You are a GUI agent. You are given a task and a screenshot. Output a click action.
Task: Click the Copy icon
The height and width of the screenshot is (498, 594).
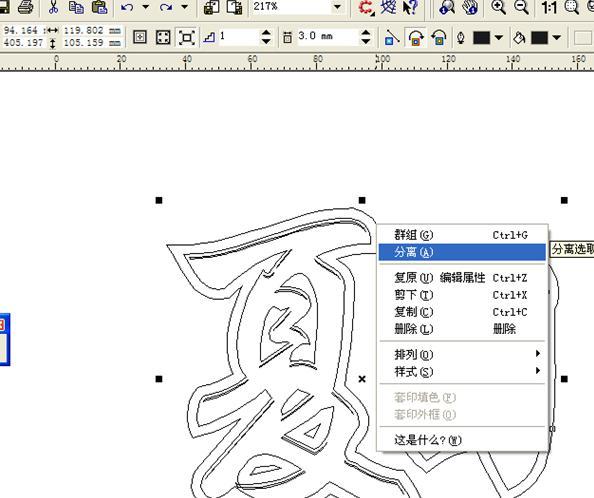click(77, 7)
